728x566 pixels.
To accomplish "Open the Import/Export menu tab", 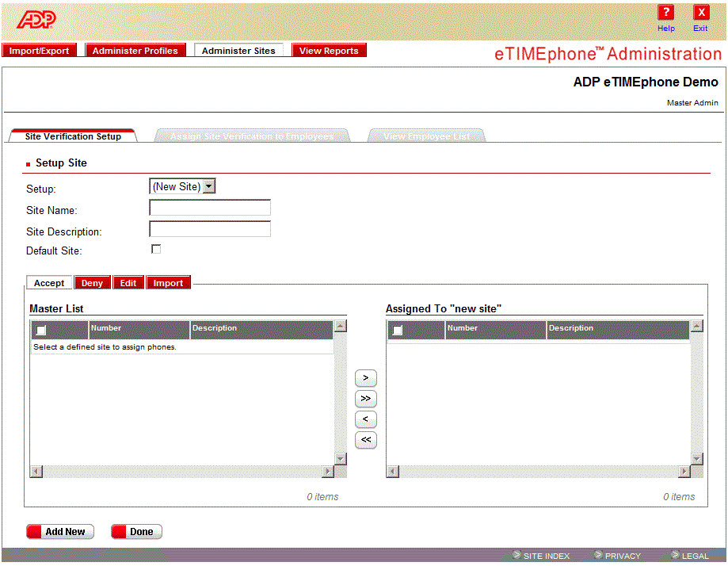I will 39,50.
